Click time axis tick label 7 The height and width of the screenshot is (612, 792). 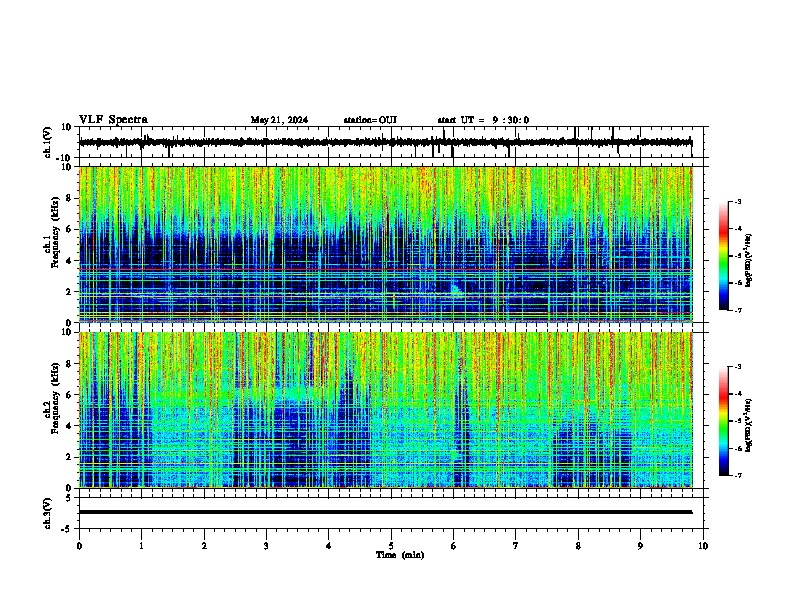(x=516, y=546)
